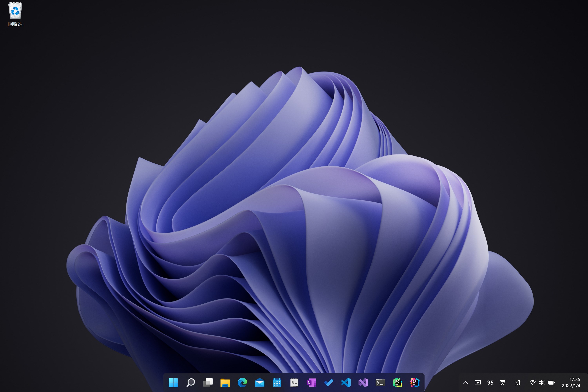Open the Mail app
The image size is (588, 392).
coord(260,382)
